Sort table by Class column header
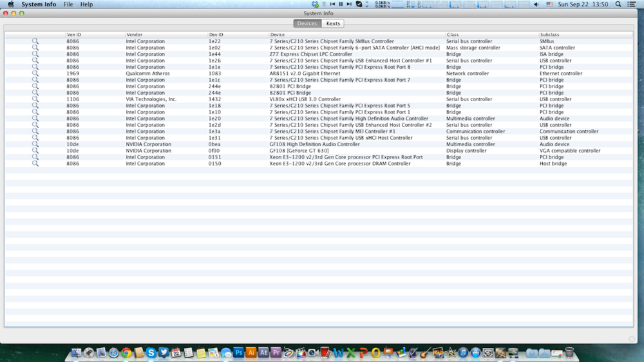Image resolution: width=644 pixels, height=362 pixels. coord(453,34)
